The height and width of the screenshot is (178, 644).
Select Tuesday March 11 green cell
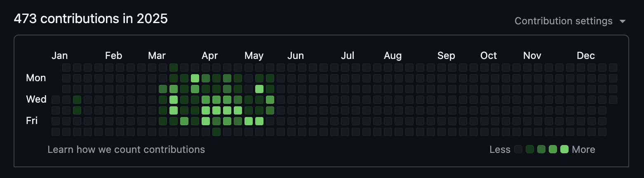[x=163, y=89]
